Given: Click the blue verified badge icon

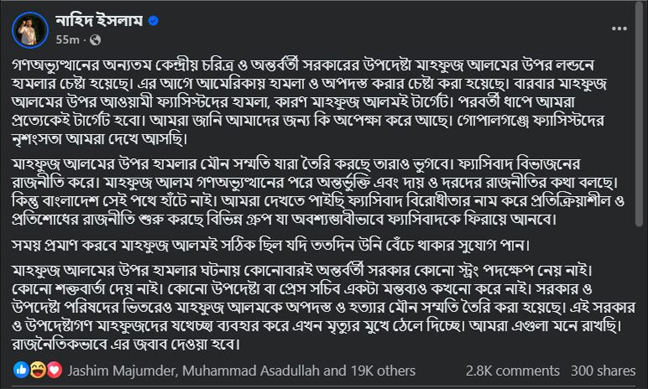Looking at the screenshot, I should click(x=153, y=20).
